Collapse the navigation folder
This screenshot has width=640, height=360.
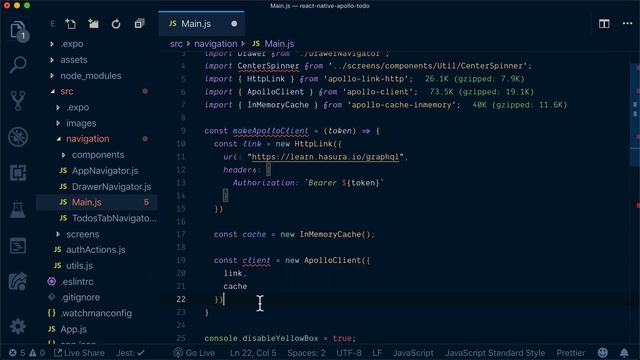pyautogui.click(x=88, y=139)
